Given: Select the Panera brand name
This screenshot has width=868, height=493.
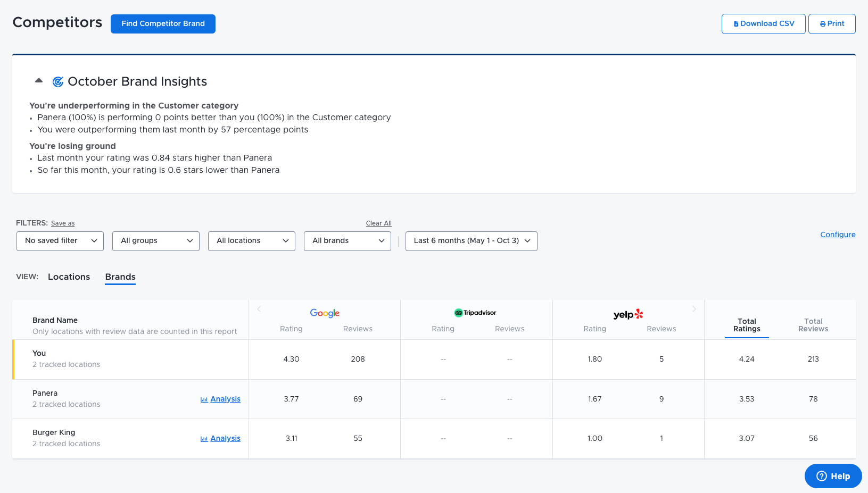Looking at the screenshot, I should pyautogui.click(x=45, y=393).
